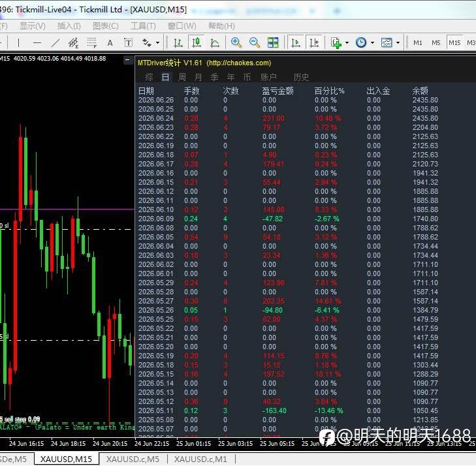Open arrows tool dropdown arrow

click(x=157, y=43)
